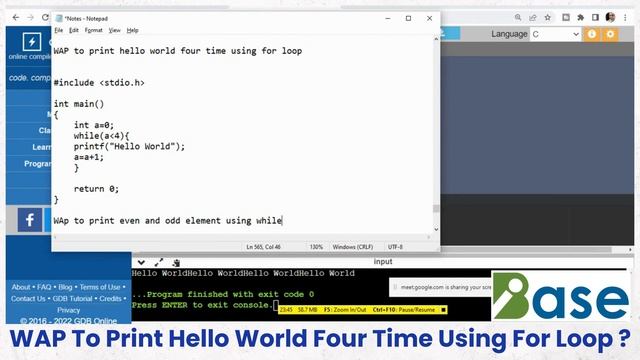
Task: Expand the console with the diagonal arrows icon
Action: coord(159,262)
